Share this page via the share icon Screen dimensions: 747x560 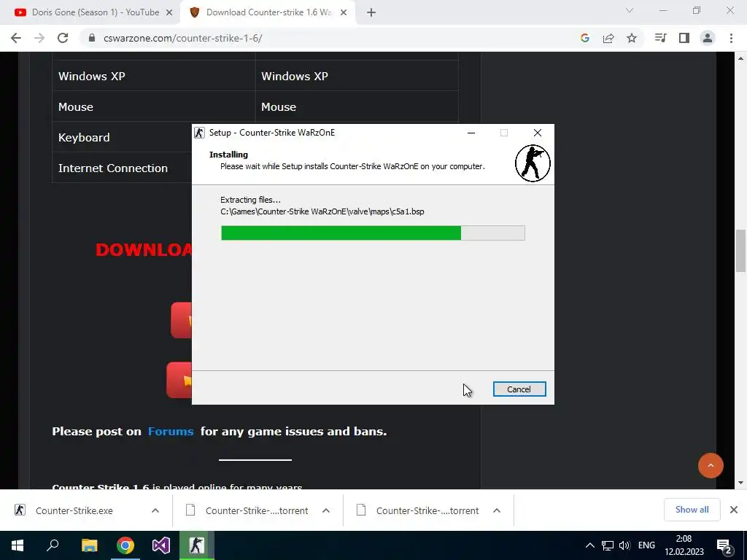click(x=608, y=38)
